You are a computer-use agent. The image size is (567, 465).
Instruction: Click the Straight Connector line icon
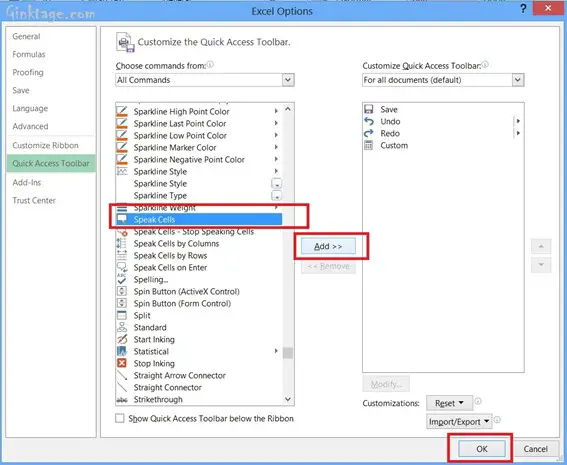[x=122, y=387]
